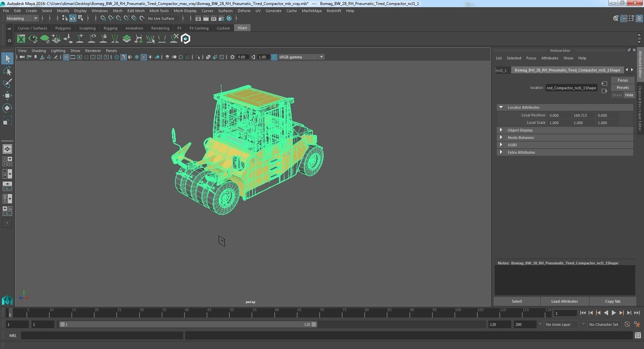The width and height of the screenshot is (644, 349).
Task: Open the Deform menu
Action: pos(244,11)
